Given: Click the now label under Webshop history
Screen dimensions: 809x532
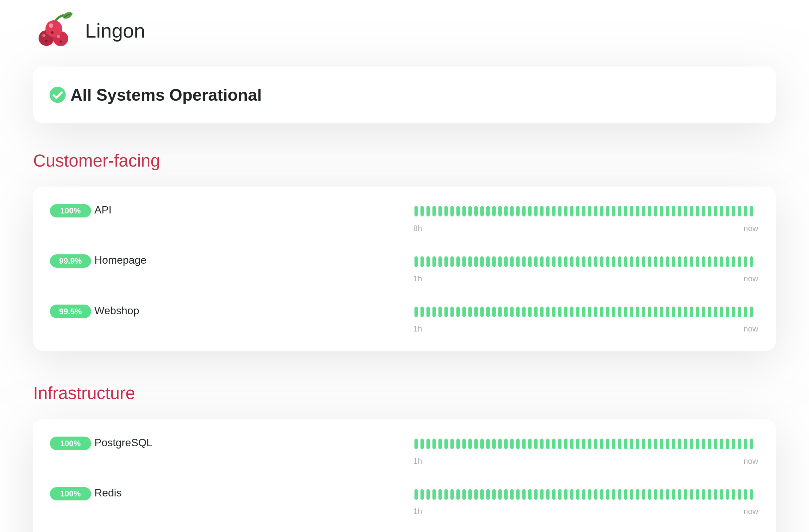Looking at the screenshot, I should (x=750, y=329).
